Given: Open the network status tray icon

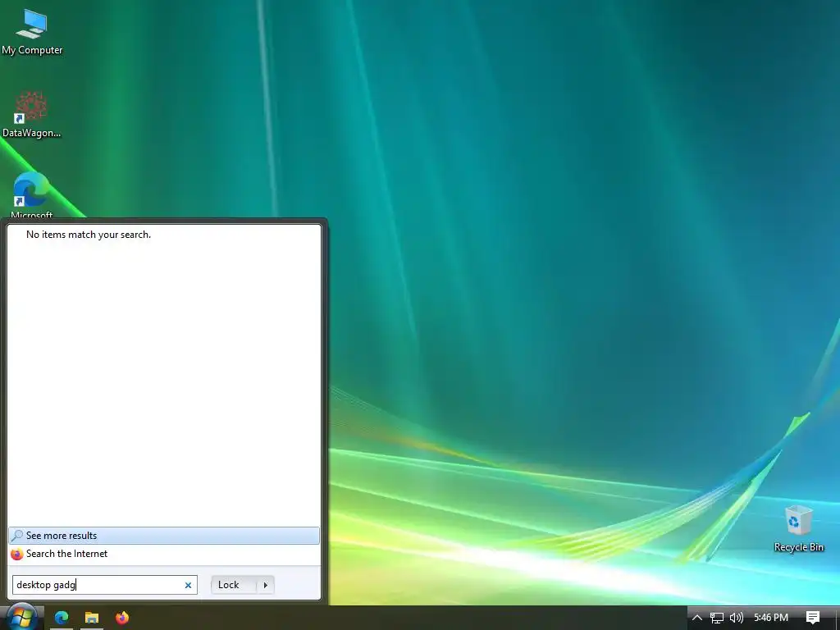Looking at the screenshot, I should (x=717, y=618).
